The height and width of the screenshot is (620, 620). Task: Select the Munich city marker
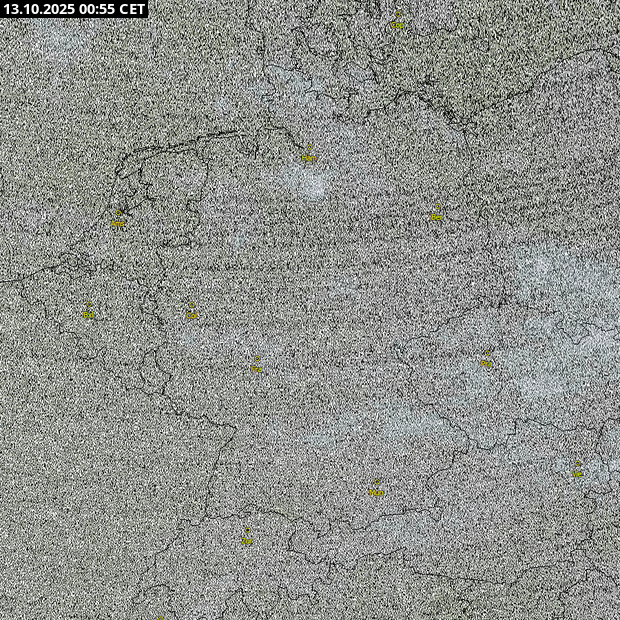376,489
